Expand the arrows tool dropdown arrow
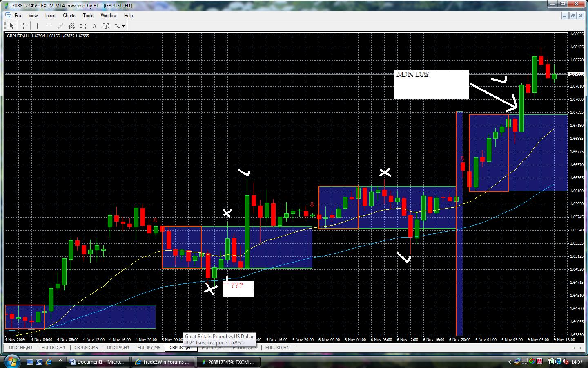 pos(123,26)
